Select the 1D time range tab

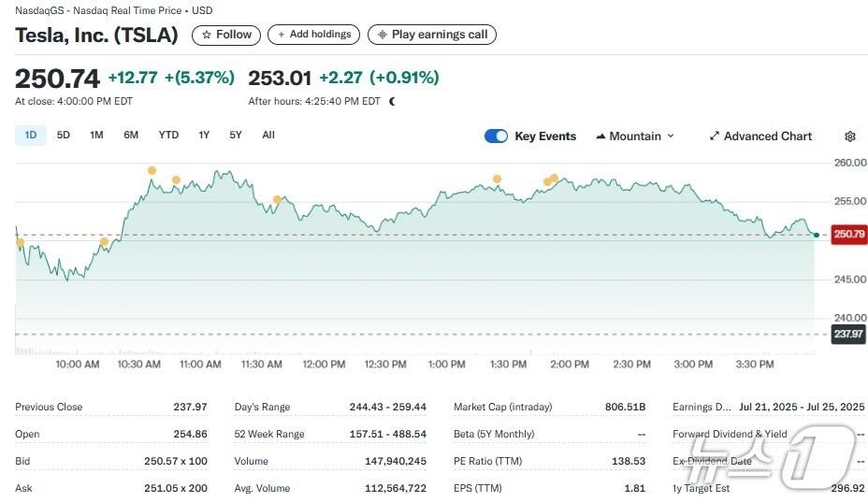pyautogui.click(x=31, y=135)
